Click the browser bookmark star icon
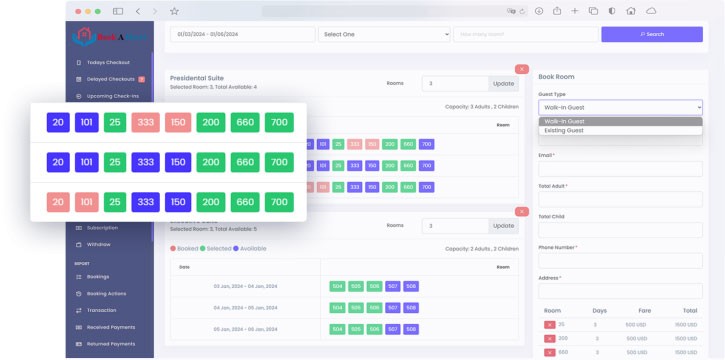Screen dimensions: 725x360 (x=174, y=11)
